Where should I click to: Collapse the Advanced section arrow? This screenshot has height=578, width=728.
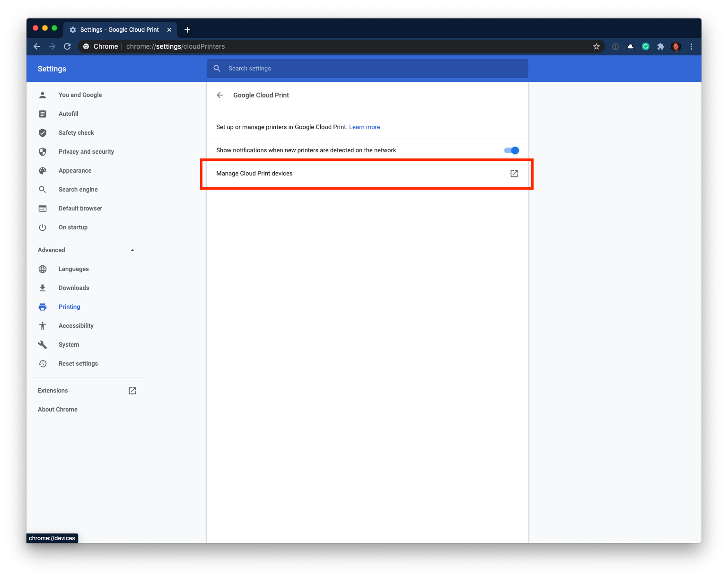(x=132, y=250)
